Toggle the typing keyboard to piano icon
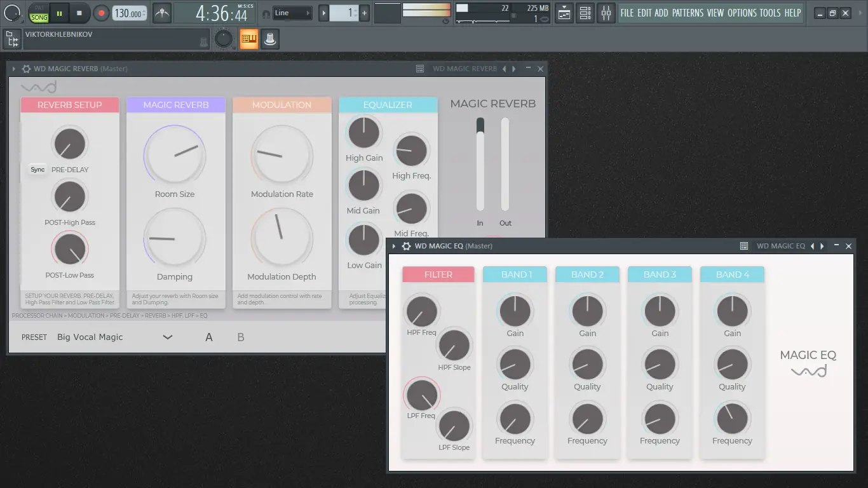Screen dimensions: 868x488 248,39
